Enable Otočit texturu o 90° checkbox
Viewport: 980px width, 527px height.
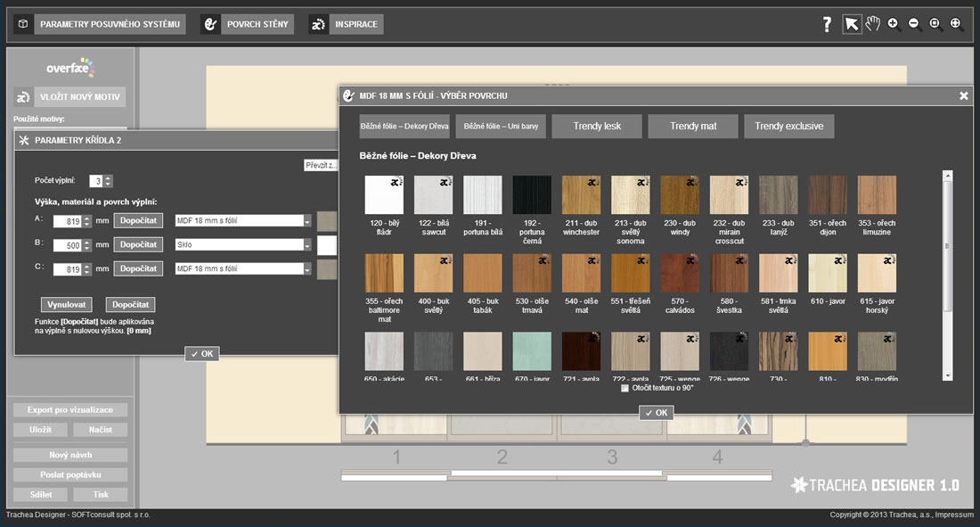pos(625,388)
